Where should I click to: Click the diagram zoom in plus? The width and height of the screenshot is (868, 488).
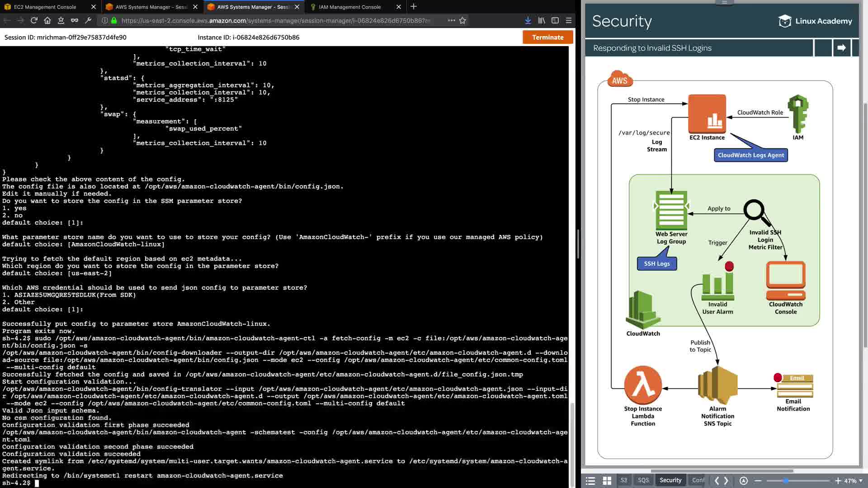[x=838, y=481]
